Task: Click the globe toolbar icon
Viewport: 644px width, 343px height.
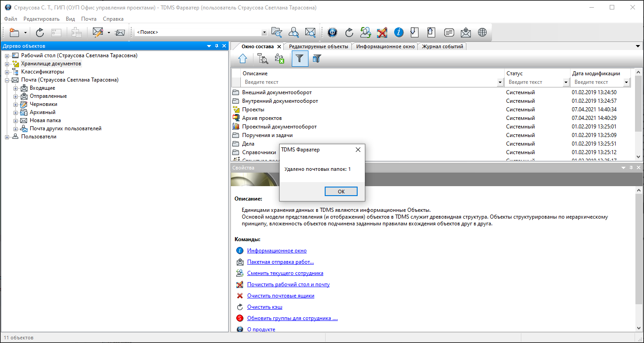Action: [x=483, y=32]
